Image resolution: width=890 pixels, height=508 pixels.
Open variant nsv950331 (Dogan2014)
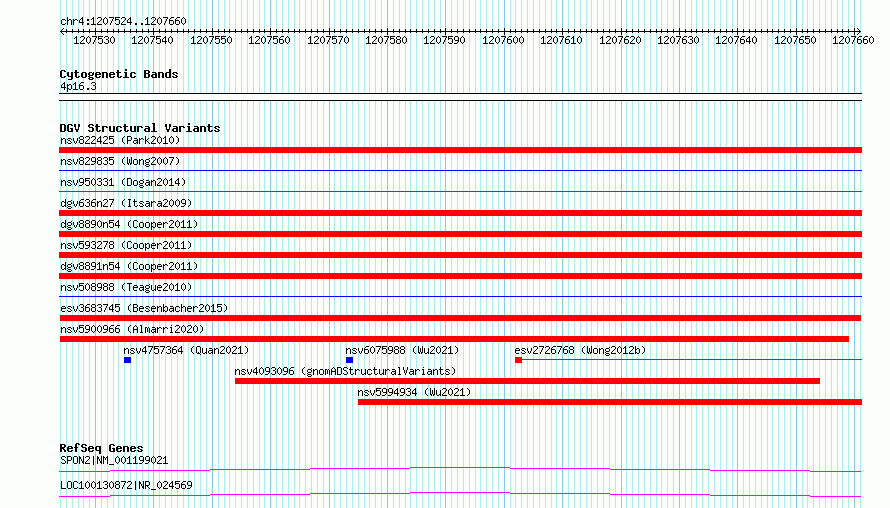coord(123,182)
